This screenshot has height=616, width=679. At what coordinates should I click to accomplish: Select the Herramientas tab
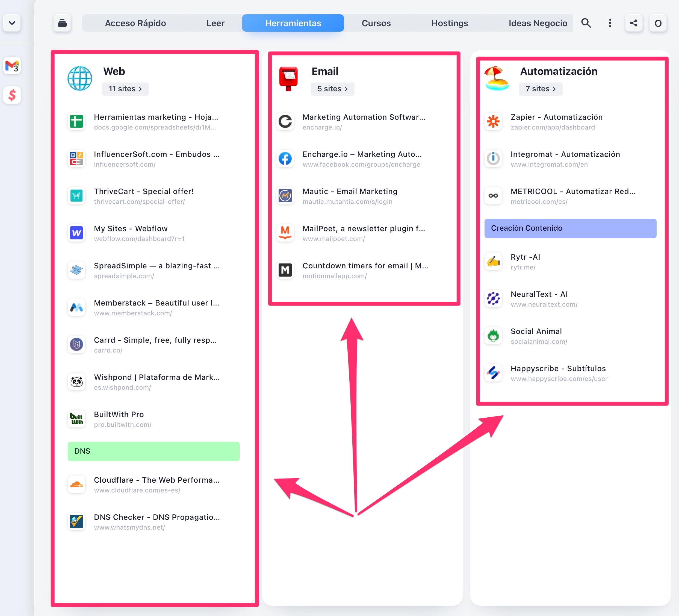[293, 23]
